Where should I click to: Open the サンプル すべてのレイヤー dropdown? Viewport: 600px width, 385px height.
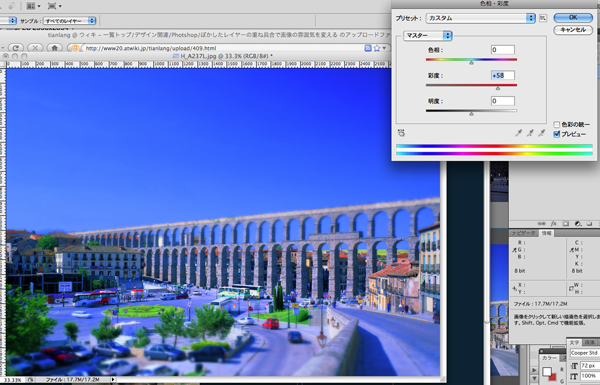(x=70, y=21)
